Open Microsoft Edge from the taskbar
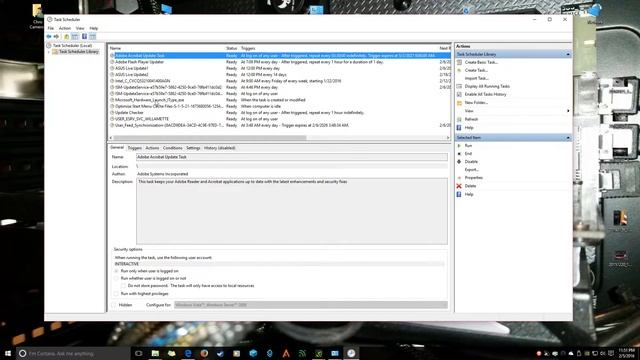 (188, 353)
